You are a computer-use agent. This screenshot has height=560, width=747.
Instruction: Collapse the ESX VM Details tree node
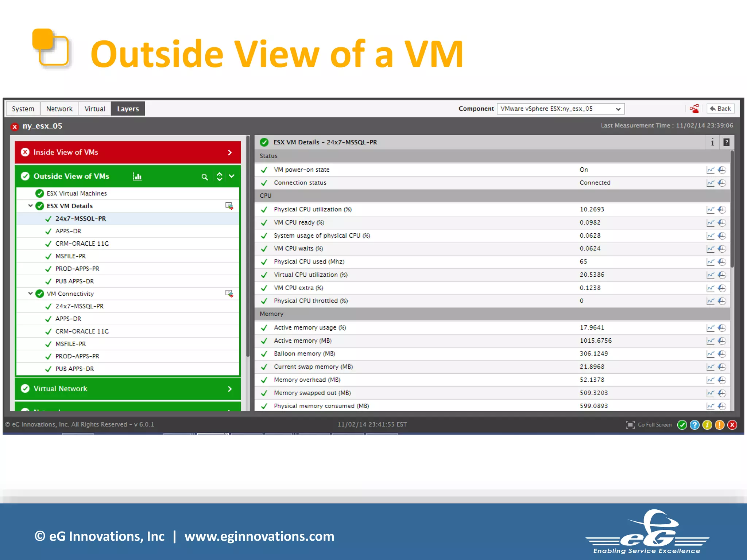(x=31, y=206)
